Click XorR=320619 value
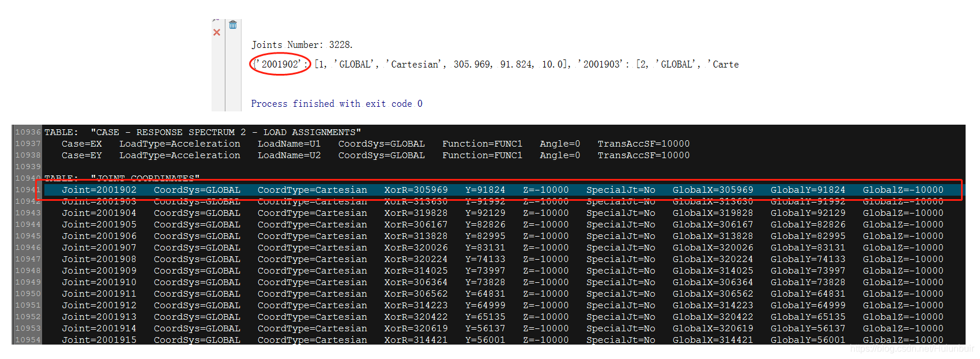This screenshot has width=980, height=359. 416,328
